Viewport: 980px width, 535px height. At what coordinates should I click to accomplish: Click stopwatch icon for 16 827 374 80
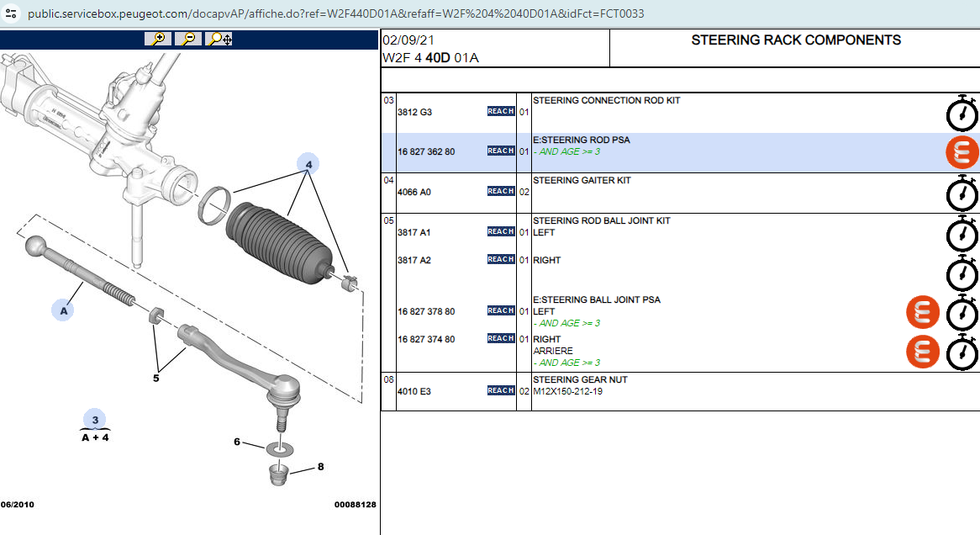(x=962, y=352)
